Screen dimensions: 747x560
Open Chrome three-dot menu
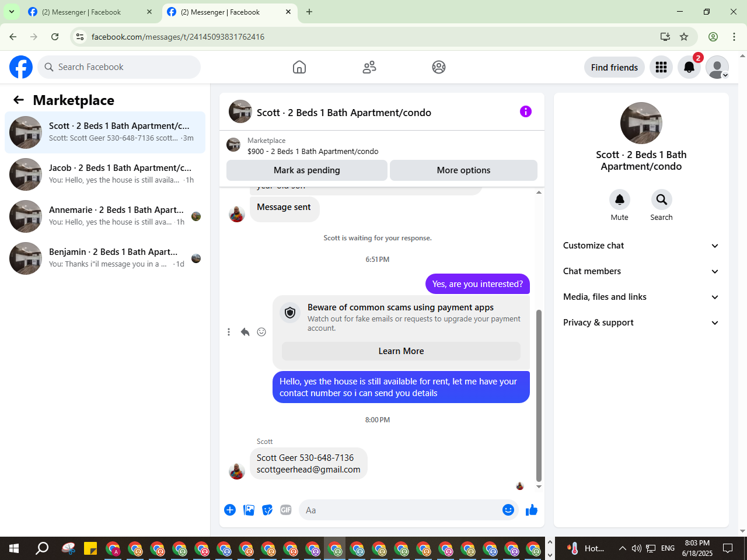point(734,37)
